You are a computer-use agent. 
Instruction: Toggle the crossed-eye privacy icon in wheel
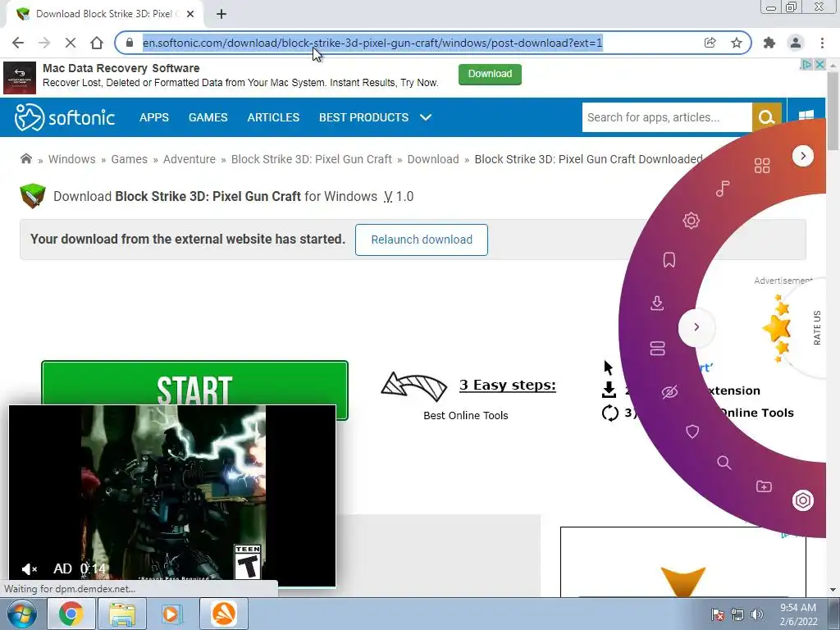point(669,392)
